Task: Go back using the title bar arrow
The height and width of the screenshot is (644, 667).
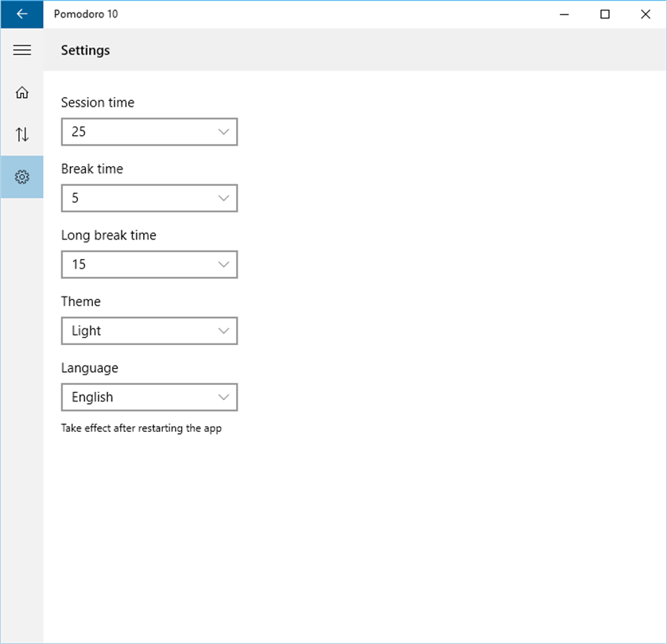Action: 21,14
